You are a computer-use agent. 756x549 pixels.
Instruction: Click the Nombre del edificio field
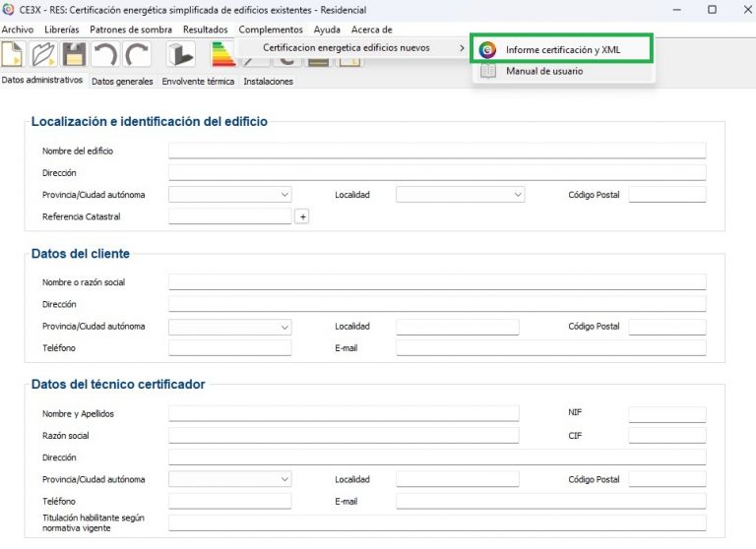click(x=436, y=152)
